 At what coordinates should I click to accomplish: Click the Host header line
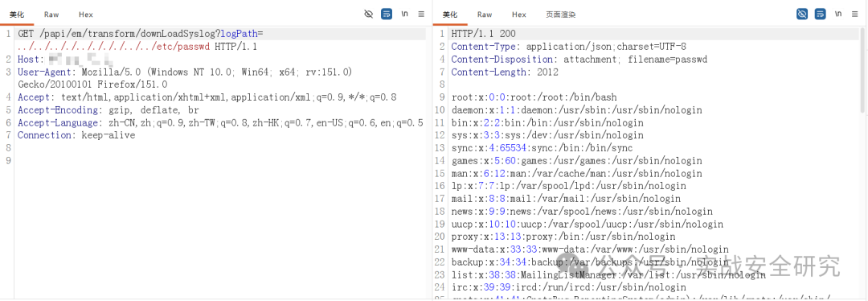coord(65,60)
